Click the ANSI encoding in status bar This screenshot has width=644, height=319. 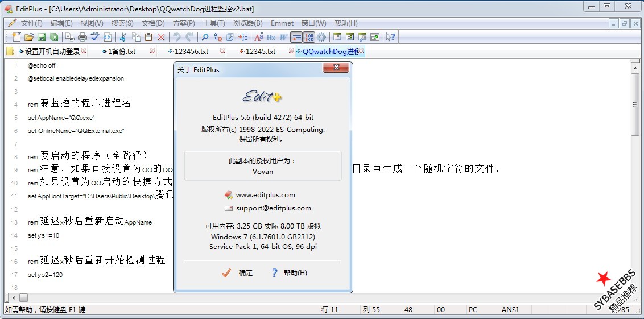(510, 309)
